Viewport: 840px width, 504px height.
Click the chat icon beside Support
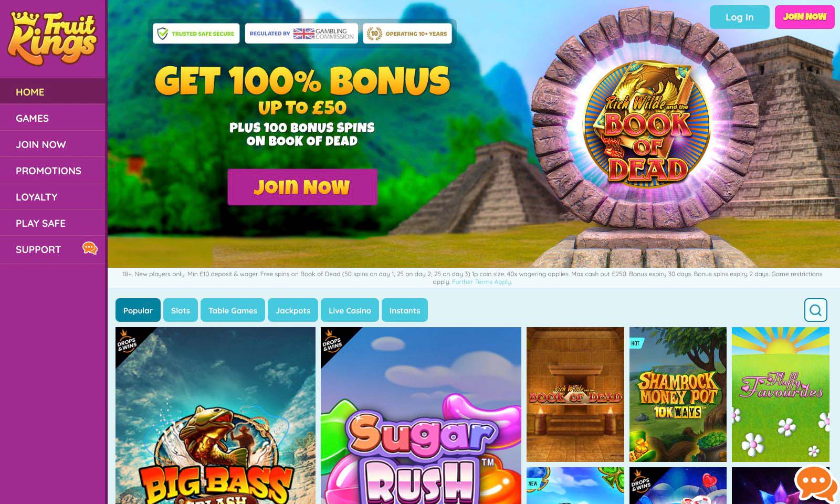point(90,248)
